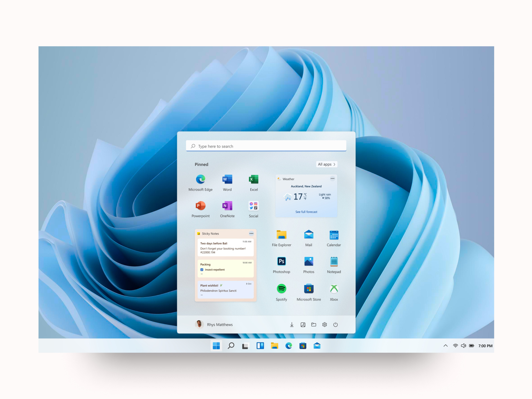Launch Word from pinned apps
This screenshot has width=532, height=399.
pos(227,183)
